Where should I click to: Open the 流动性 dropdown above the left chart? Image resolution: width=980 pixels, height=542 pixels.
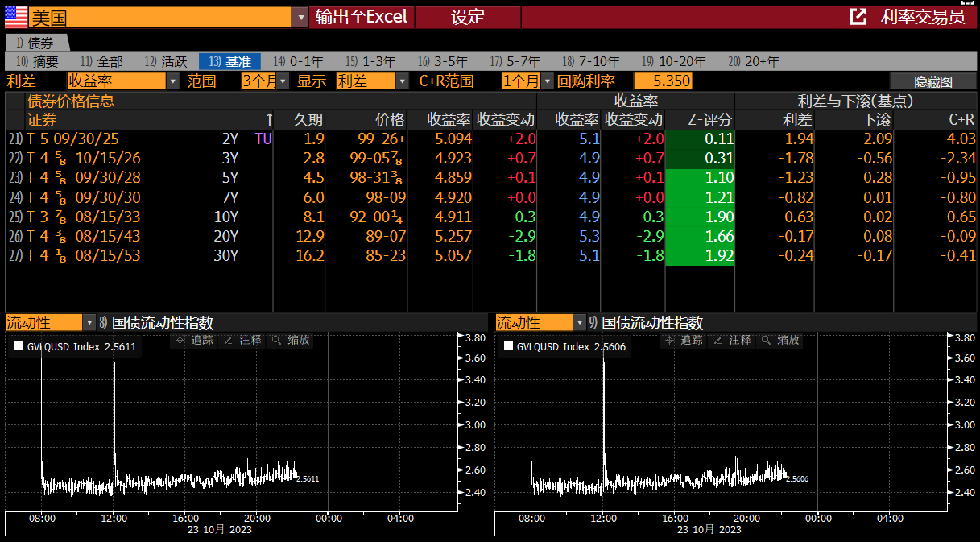89,323
